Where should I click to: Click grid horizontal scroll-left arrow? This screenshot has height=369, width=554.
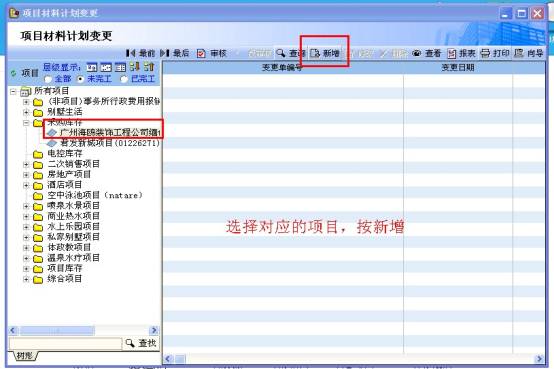pyautogui.click(x=168, y=359)
